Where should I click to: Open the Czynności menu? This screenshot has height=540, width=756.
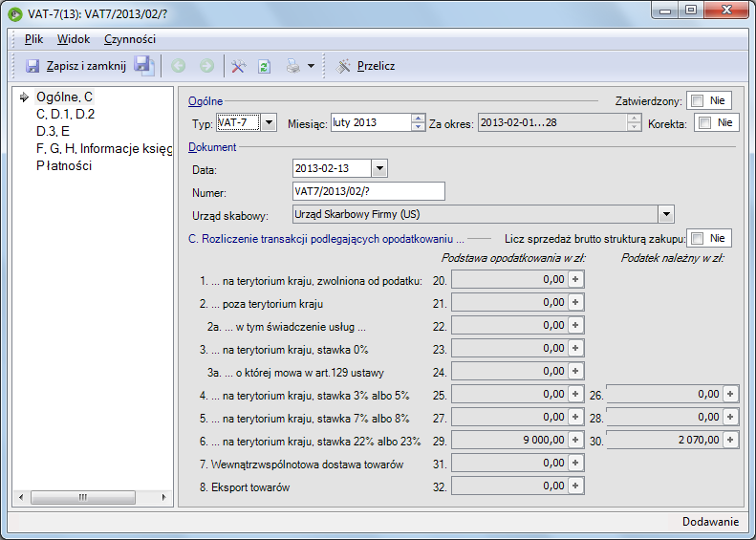tap(130, 39)
